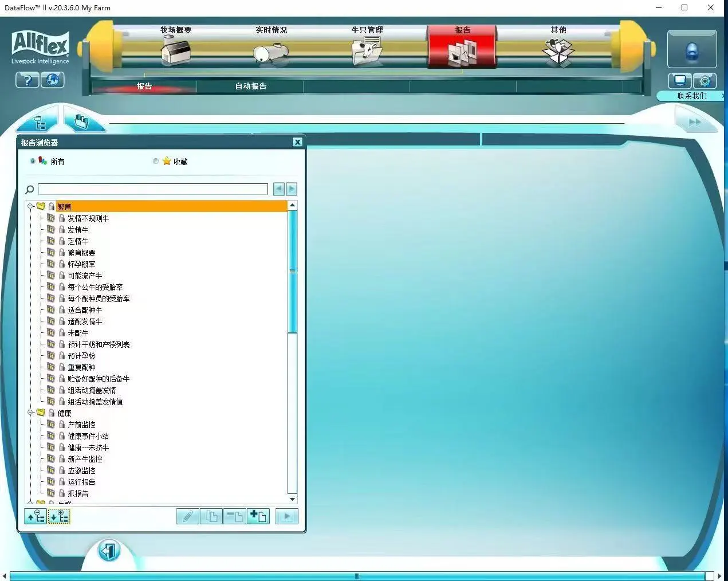The width and height of the screenshot is (728, 581).
Task: Click the hand-over-files toolbar icon
Action: pos(81,121)
